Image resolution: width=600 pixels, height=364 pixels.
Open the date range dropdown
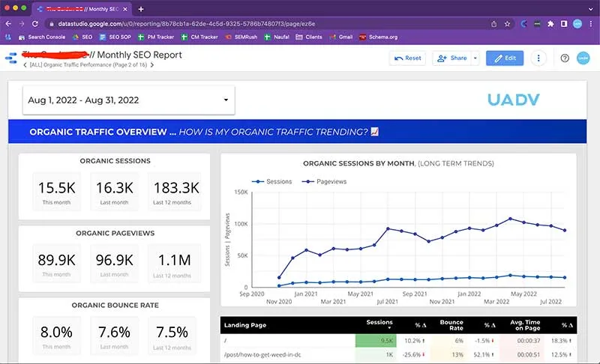[x=128, y=100]
